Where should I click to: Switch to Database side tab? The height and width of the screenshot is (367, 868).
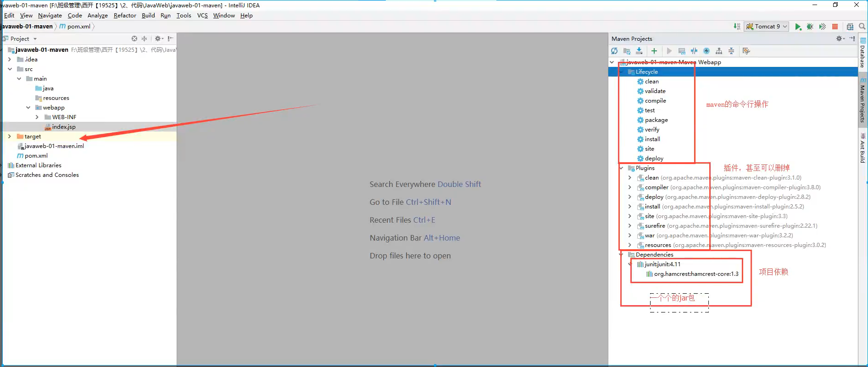(x=863, y=53)
